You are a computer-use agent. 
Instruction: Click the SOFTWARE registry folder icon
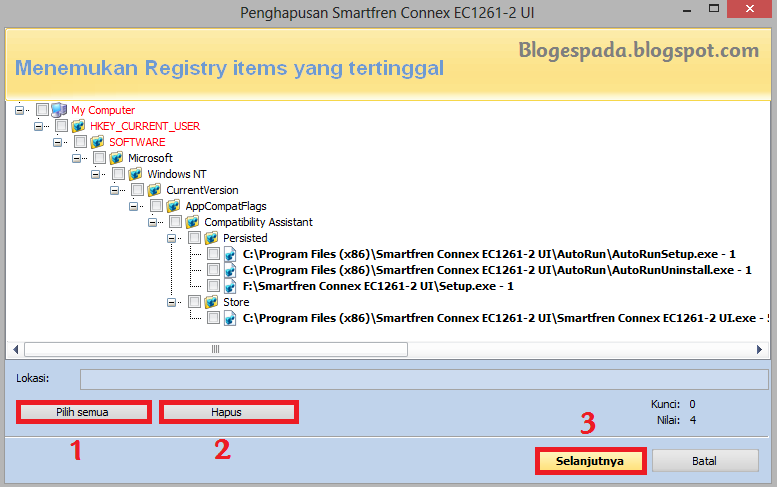click(97, 142)
